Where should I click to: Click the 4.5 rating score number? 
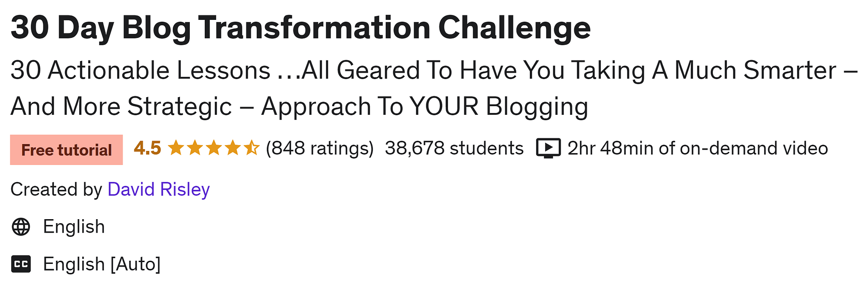tap(147, 148)
